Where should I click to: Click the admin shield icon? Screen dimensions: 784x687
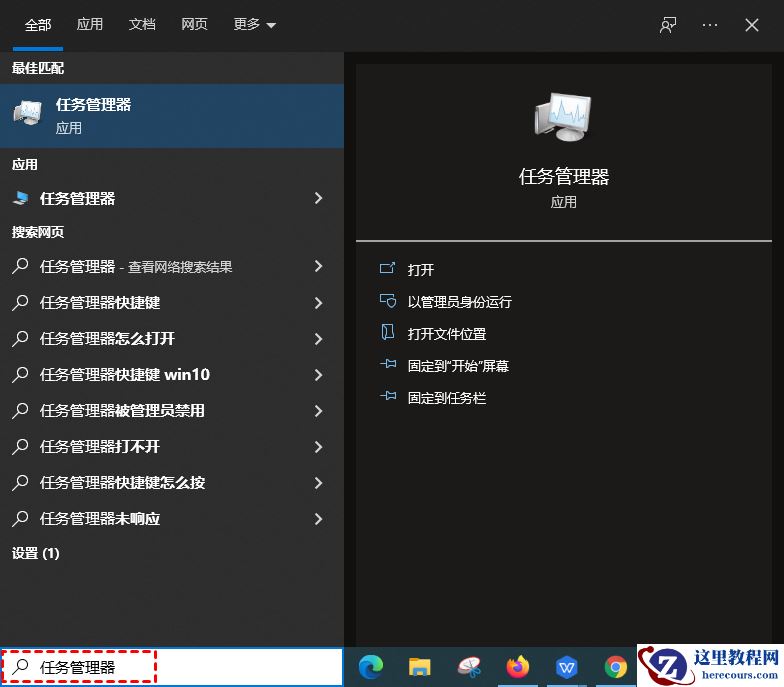(388, 300)
